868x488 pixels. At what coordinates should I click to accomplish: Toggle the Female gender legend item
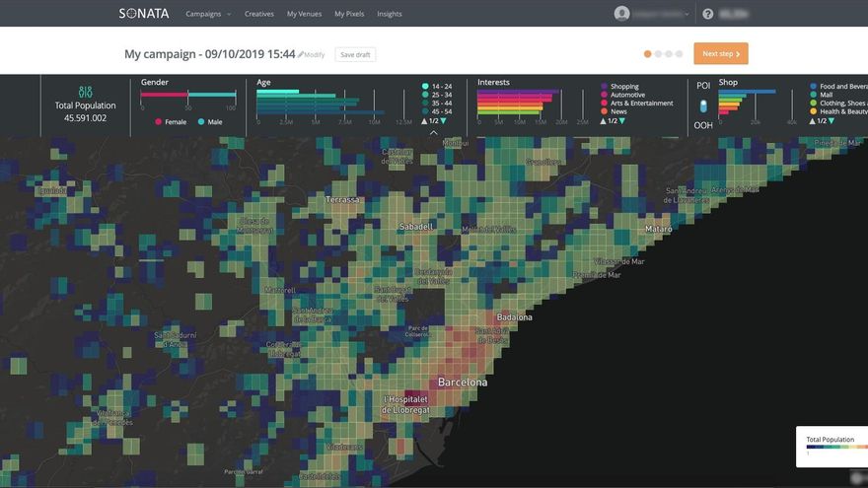pyautogui.click(x=160, y=121)
